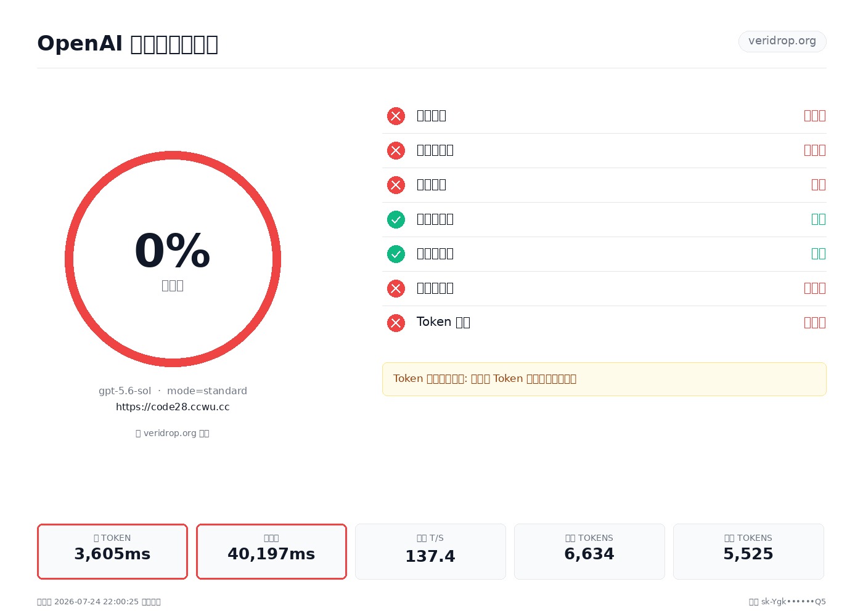Click the red 0% circular gauge
863x616 pixels.
173,259
